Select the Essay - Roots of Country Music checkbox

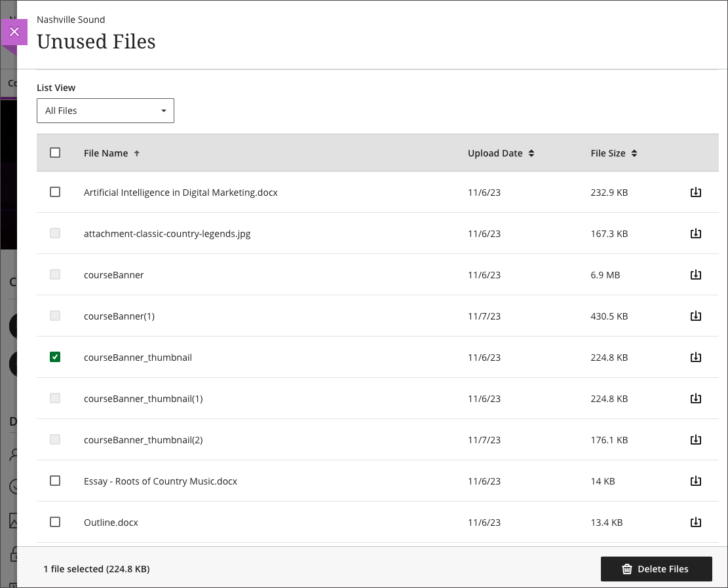(x=55, y=481)
